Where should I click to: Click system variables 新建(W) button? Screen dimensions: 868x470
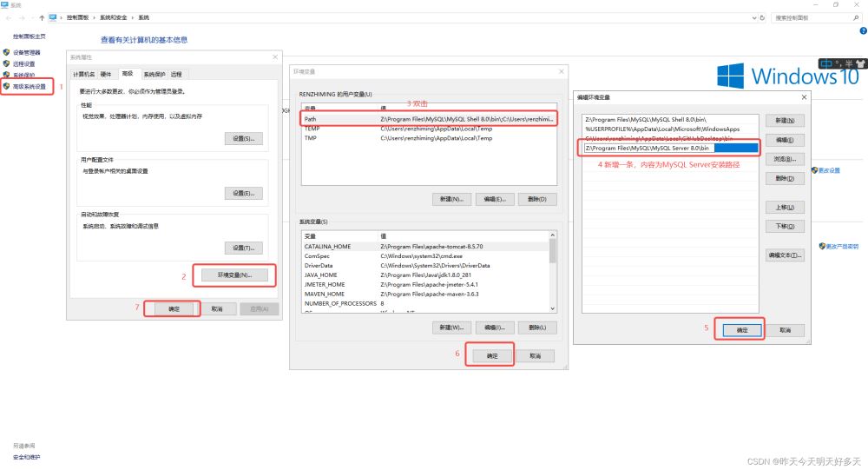coord(451,328)
